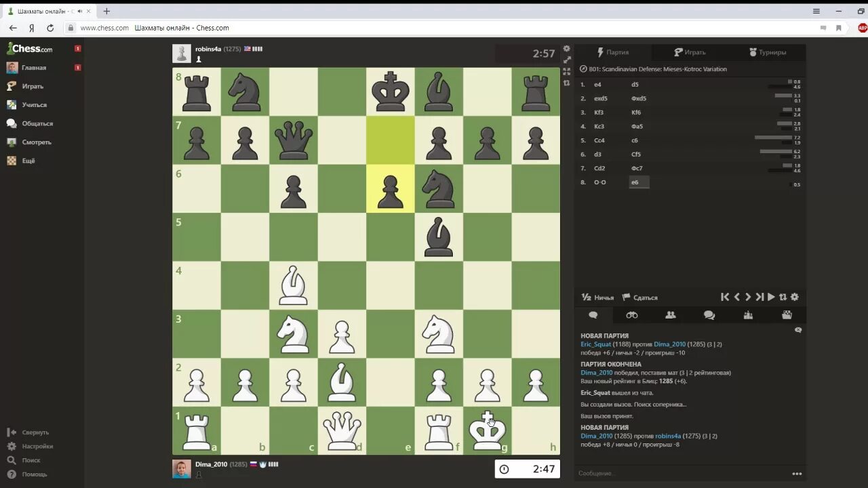Open the game settings gear above the board
The height and width of the screenshot is (488, 868).
(x=566, y=49)
